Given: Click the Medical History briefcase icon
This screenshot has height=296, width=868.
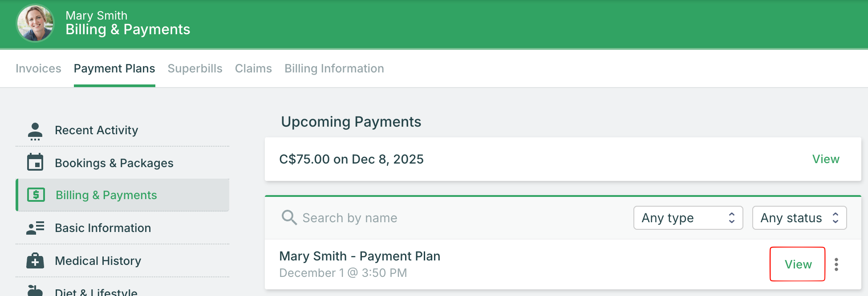Looking at the screenshot, I should (x=35, y=261).
